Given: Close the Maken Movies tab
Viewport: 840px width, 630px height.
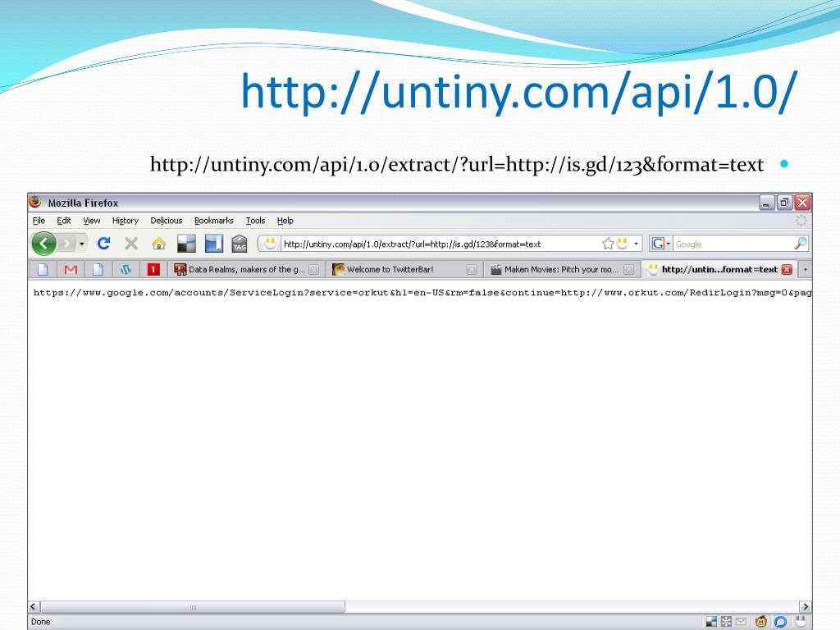Looking at the screenshot, I should 629,269.
